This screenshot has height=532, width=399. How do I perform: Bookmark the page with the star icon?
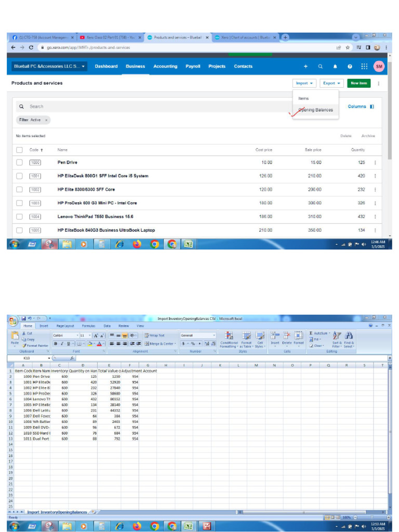click(348, 47)
